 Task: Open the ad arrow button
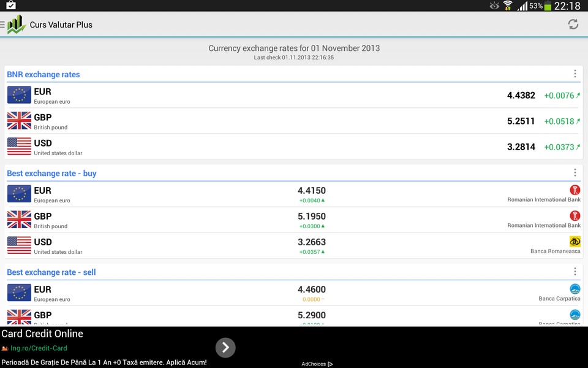click(x=225, y=347)
